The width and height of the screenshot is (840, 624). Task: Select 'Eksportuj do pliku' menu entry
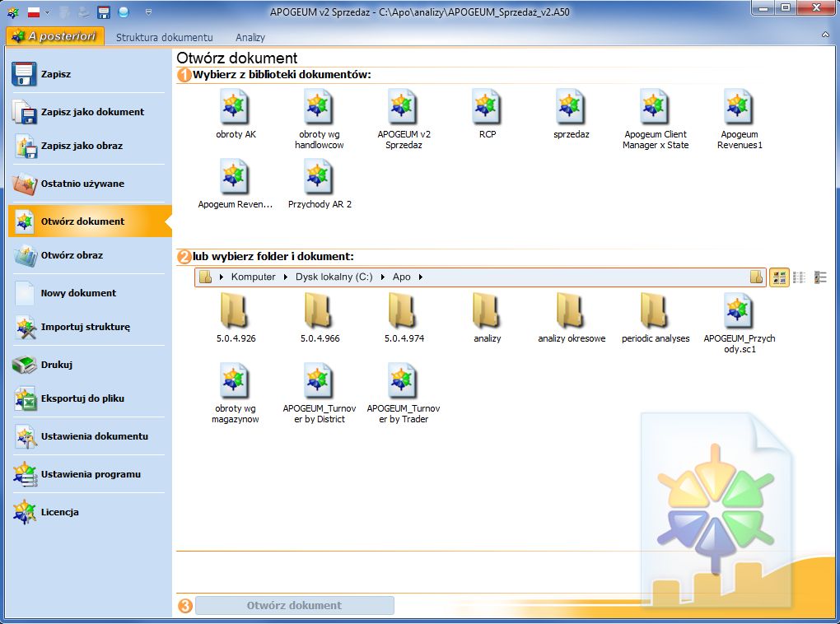tap(89, 398)
